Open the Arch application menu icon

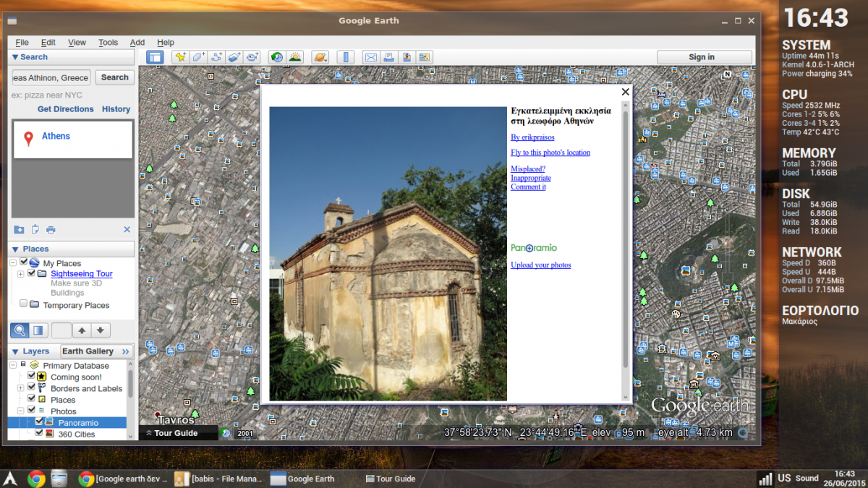click(x=10, y=478)
